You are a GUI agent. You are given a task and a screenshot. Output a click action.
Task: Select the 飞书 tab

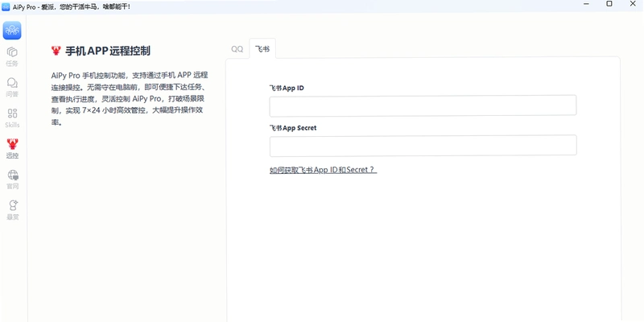(x=262, y=49)
